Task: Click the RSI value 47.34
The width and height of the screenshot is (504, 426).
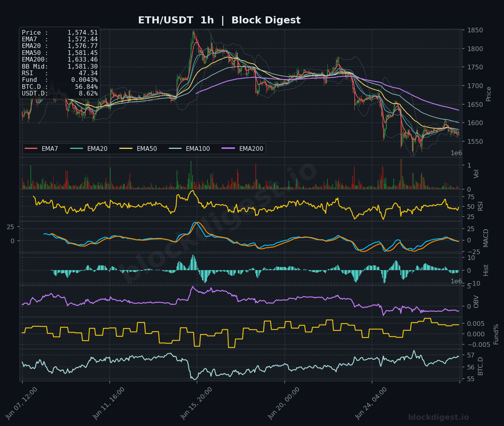Action: (88, 73)
